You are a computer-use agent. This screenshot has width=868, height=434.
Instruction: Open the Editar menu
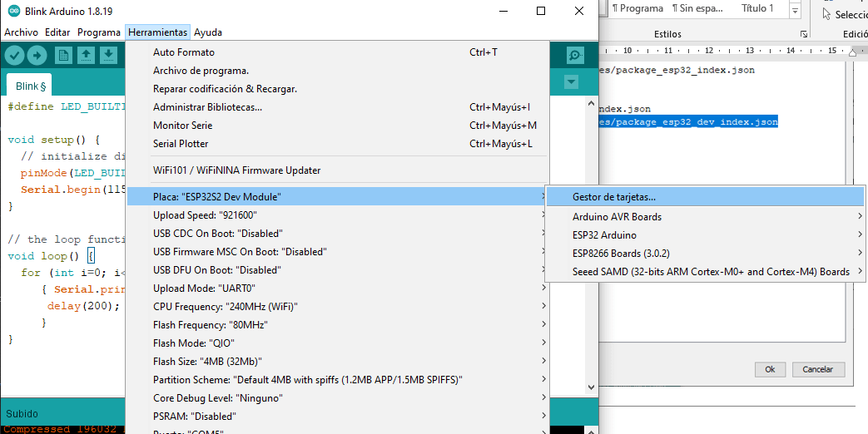point(57,32)
